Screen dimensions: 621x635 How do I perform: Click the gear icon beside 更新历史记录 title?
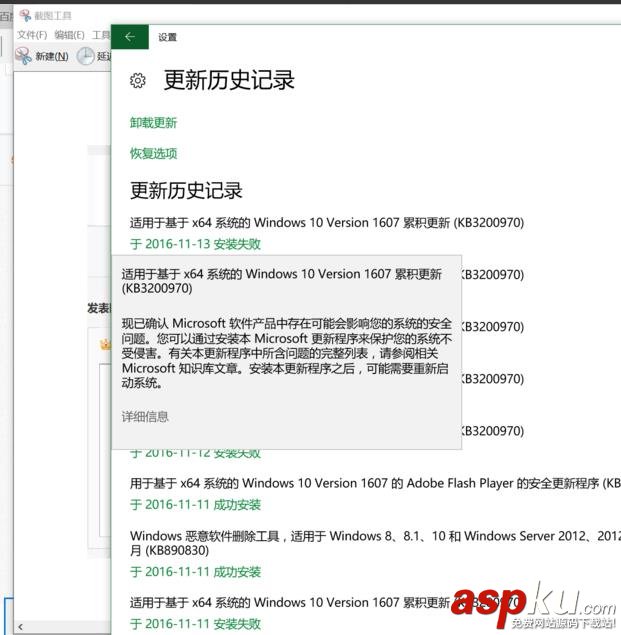[138, 81]
